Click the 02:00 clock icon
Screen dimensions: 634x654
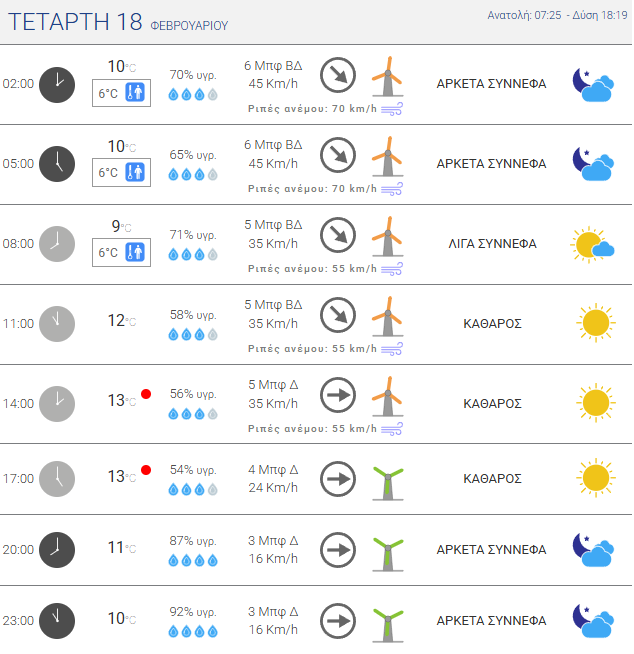(x=57, y=84)
